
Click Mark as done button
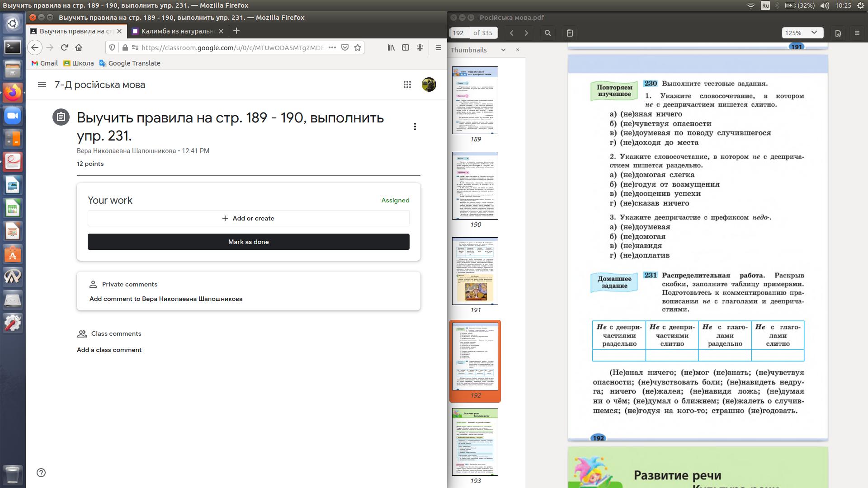coord(248,242)
